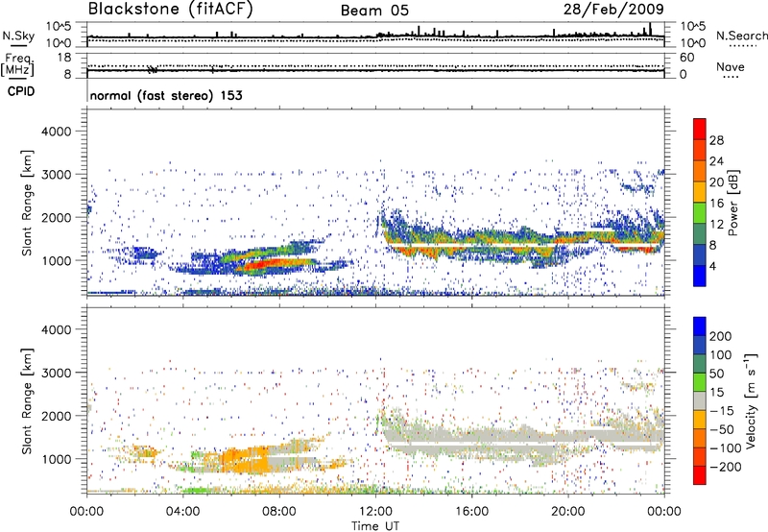The height and width of the screenshot is (532, 768).
Task: Click the 16:00 time axis tick label
Action: coord(471,512)
